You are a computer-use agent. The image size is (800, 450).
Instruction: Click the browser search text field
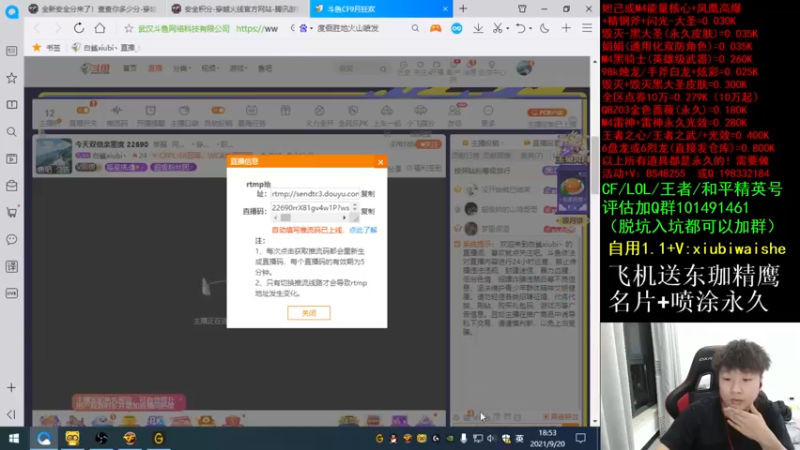tap(362, 29)
